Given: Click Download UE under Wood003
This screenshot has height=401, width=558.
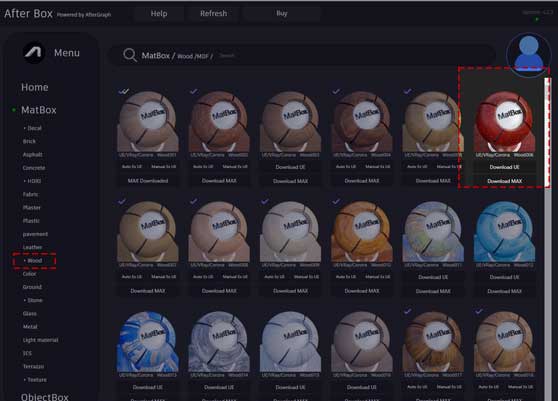Looking at the screenshot, I should pyautogui.click(x=290, y=167).
